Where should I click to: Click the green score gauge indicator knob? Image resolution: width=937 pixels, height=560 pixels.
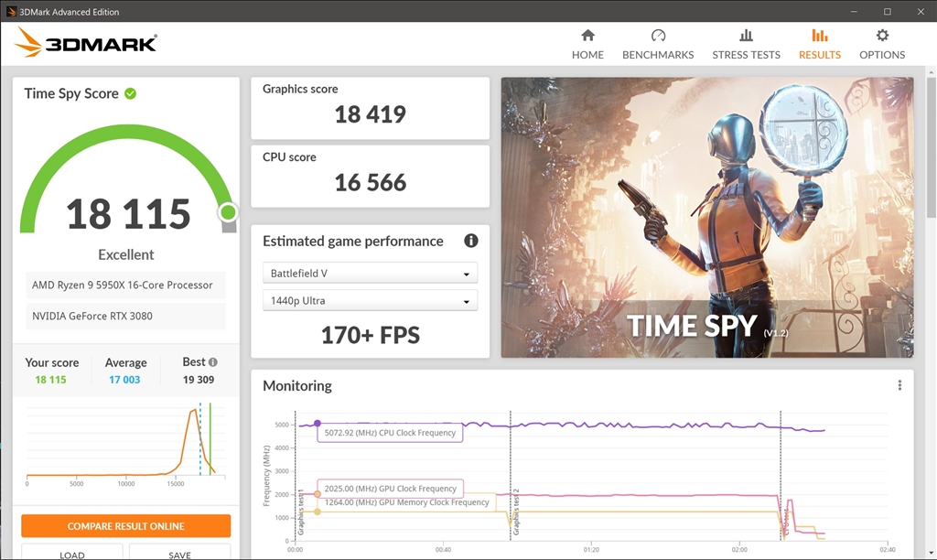[228, 212]
